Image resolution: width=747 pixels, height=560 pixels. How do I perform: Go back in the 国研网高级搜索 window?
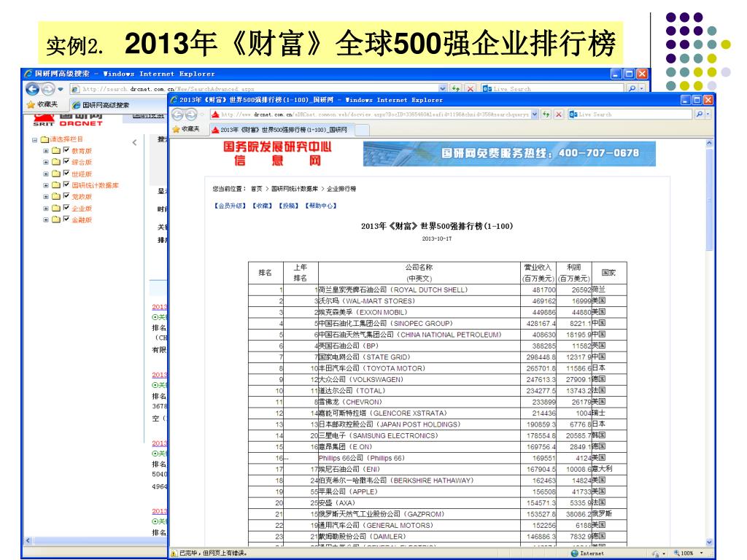pos(32,89)
